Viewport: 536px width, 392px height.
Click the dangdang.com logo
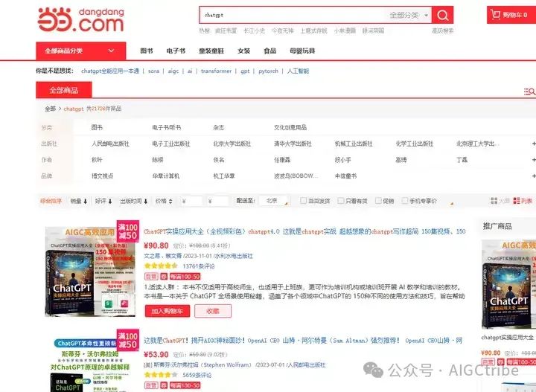pyautogui.click(x=80, y=20)
